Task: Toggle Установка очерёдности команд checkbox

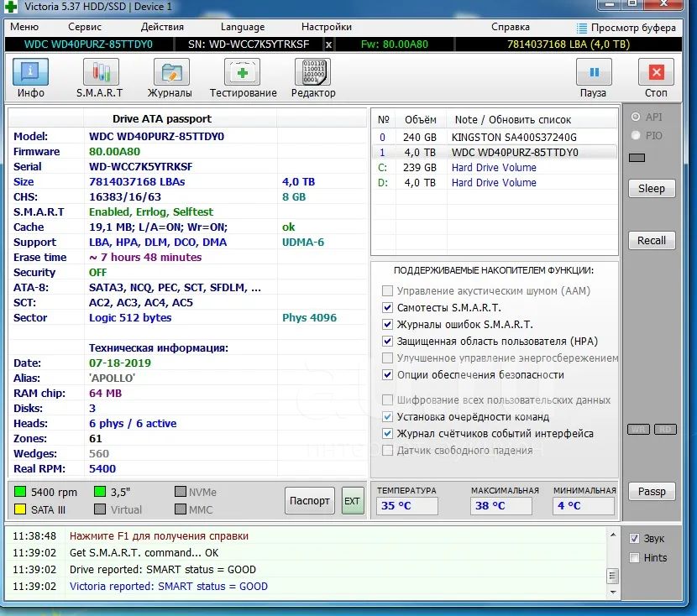Action: pos(387,416)
